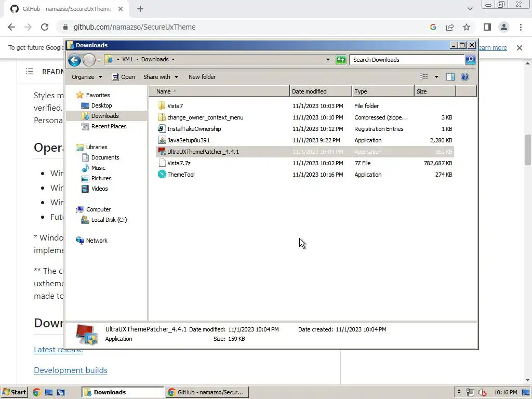Viewport: 532px width, 399px height.
Task: Click the muted volume tray icon
Action: [x=482, y=393]
